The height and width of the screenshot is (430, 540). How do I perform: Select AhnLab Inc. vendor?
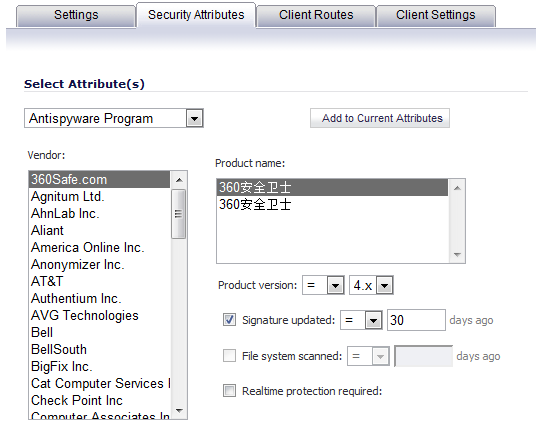pos(99,213)
